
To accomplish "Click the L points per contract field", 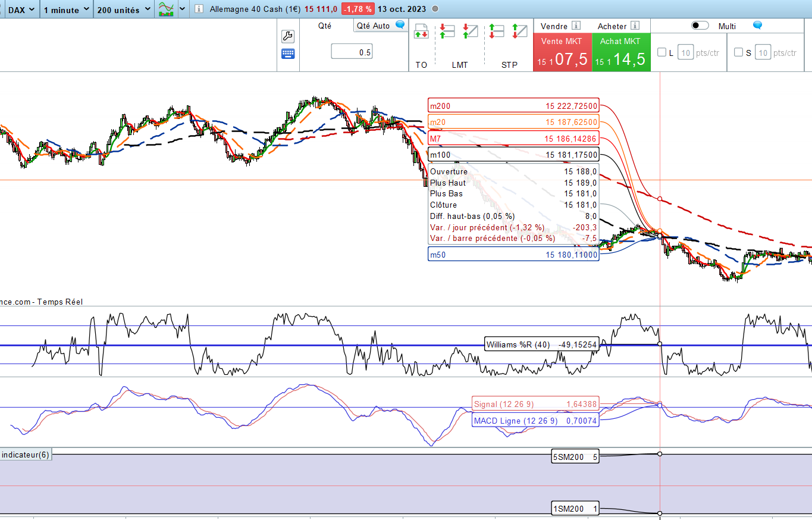I will click(x=685, y=52).
